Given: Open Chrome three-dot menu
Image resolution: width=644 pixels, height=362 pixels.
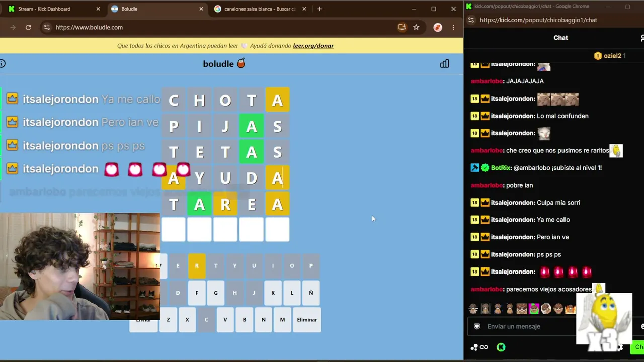Looking at the screenshot, I should (453, 27).
